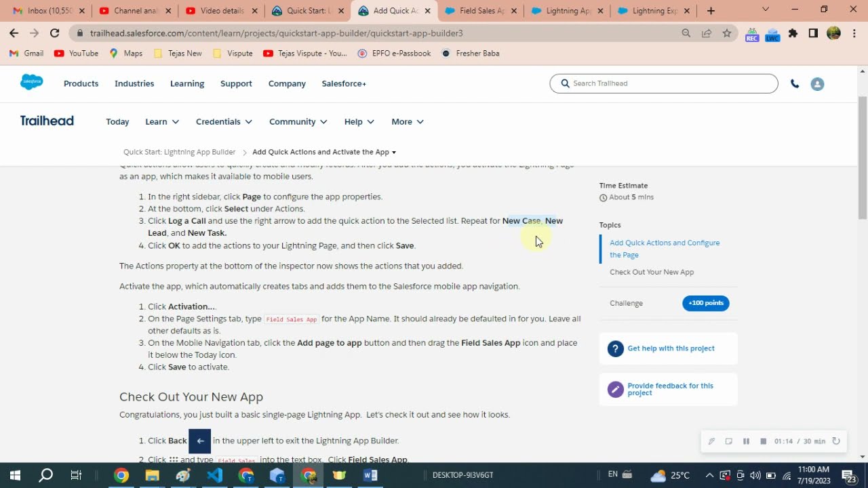Open the Salesforce+ link
868x488 pixels.
click(x=344, y=84)
